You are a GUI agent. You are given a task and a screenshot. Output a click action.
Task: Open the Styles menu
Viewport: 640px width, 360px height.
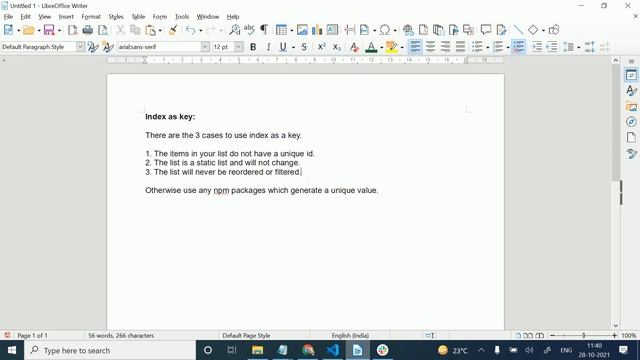tap(116, 17)
